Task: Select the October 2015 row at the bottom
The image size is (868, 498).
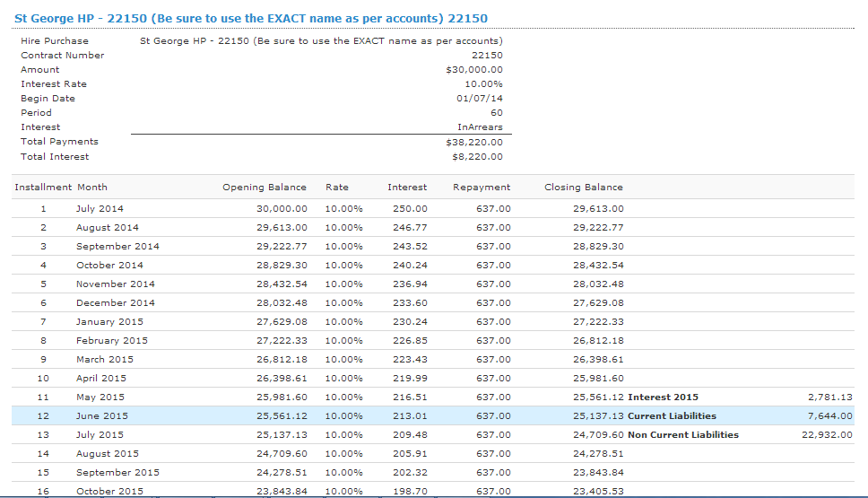Action: click(433, 491)
